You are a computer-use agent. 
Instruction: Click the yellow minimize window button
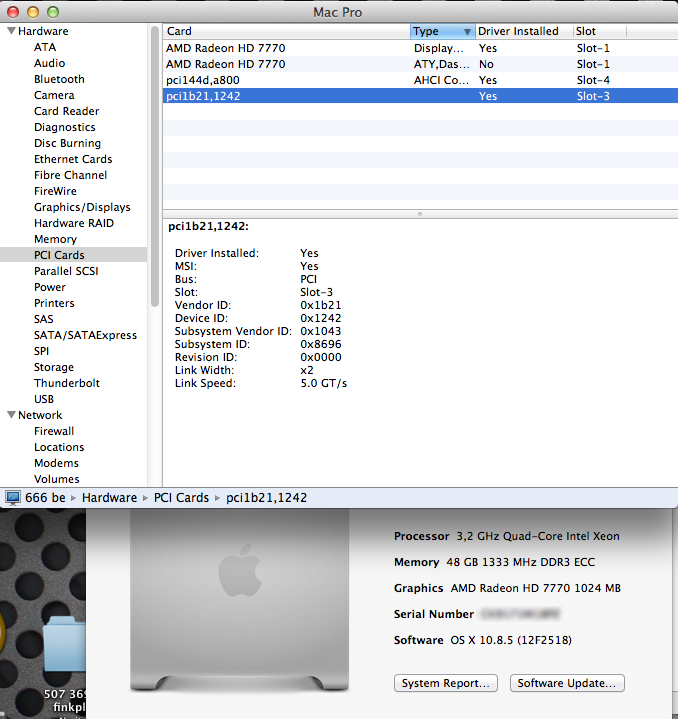click(33, 12)
